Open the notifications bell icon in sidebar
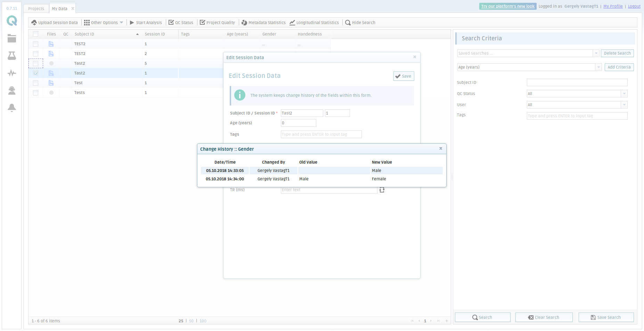Viewport: 644px width, 331px height. 12,108
